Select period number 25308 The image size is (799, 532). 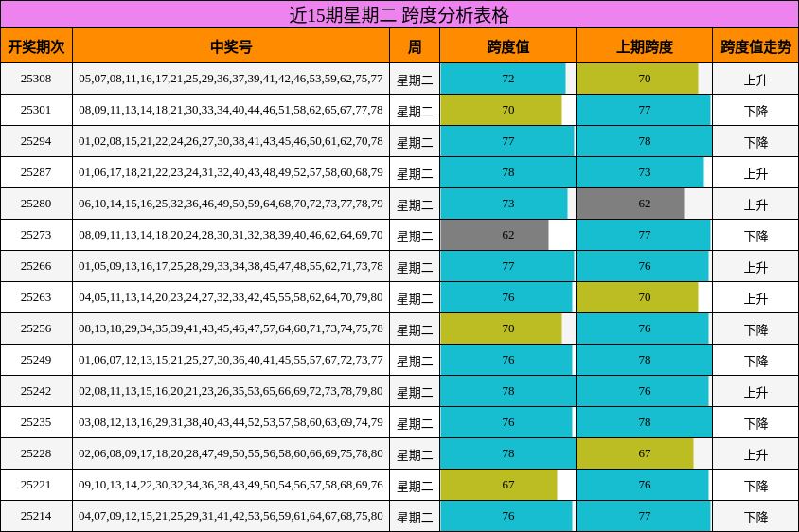(36, 79)
